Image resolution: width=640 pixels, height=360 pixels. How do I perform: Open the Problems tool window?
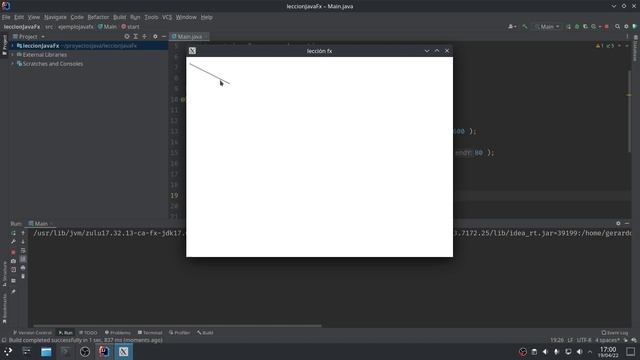pyautogui.click(x=118, y=333)
